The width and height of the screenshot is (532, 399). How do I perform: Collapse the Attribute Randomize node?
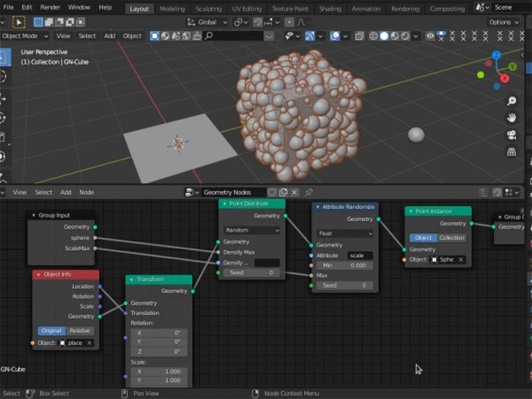pos(317,207)
